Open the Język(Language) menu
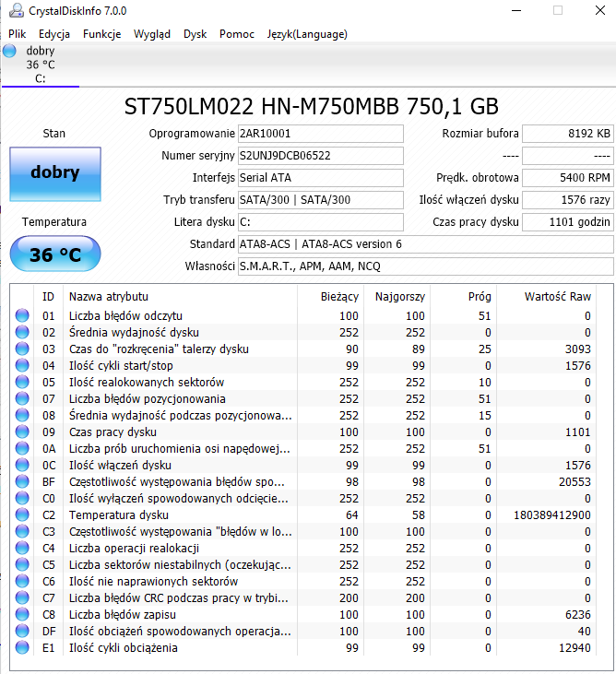 click(x=307, y=34)
